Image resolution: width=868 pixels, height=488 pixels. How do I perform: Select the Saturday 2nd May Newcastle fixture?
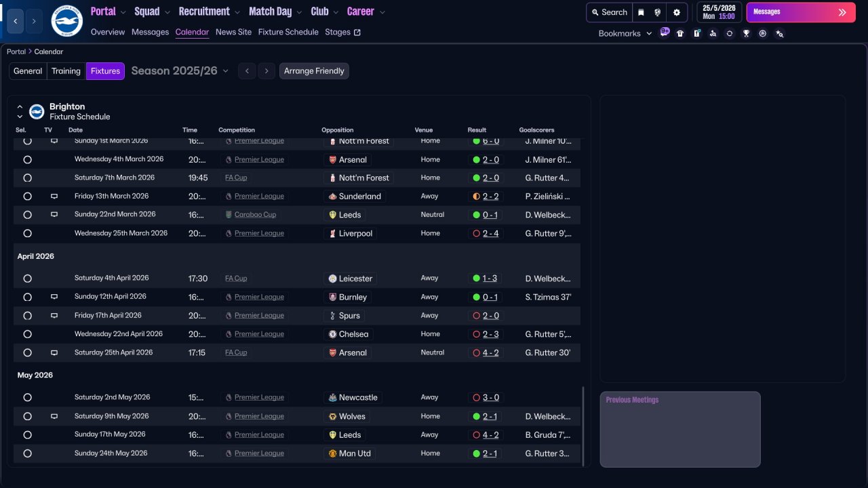[x=27, y=397]
